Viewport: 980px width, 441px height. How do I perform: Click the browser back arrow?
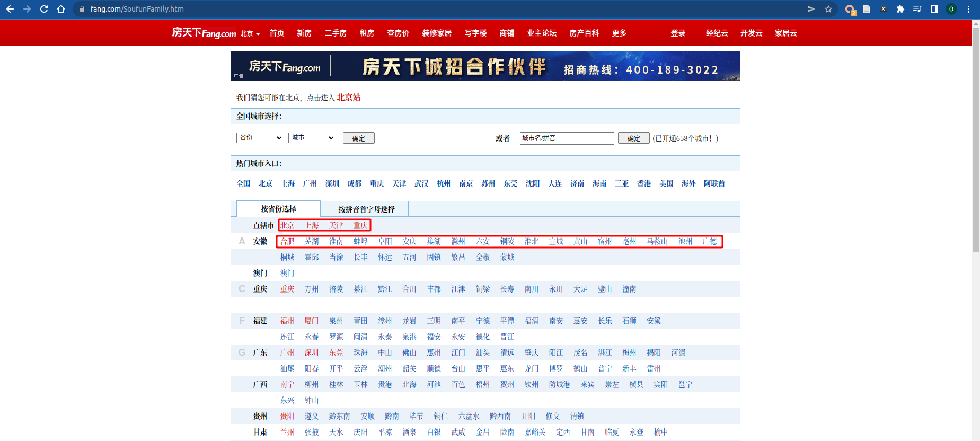point(10,9)
